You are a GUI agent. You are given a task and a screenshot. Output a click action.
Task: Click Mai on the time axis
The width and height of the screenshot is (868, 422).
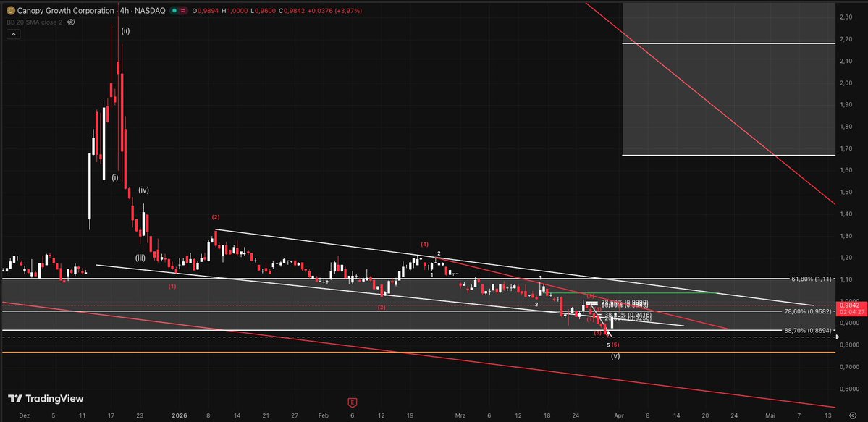point(770,415)
